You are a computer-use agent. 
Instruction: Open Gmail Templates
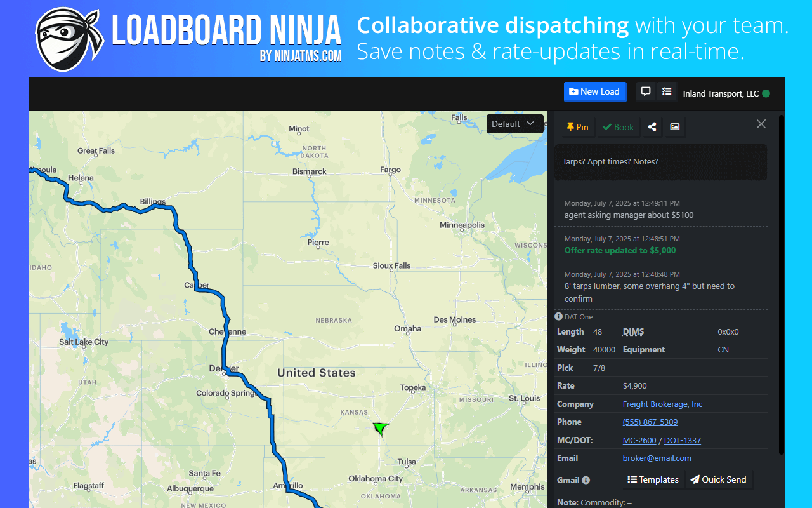click(653, 479)
